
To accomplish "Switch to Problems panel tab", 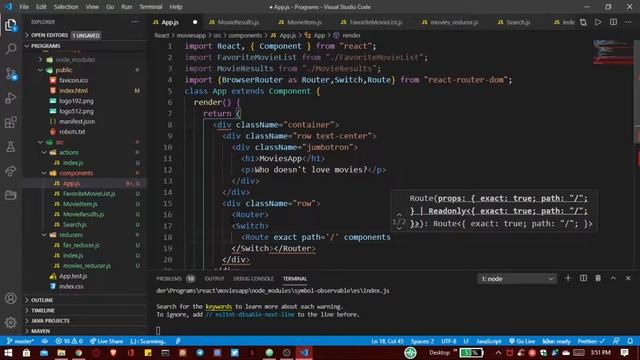I will coord(169,279).
